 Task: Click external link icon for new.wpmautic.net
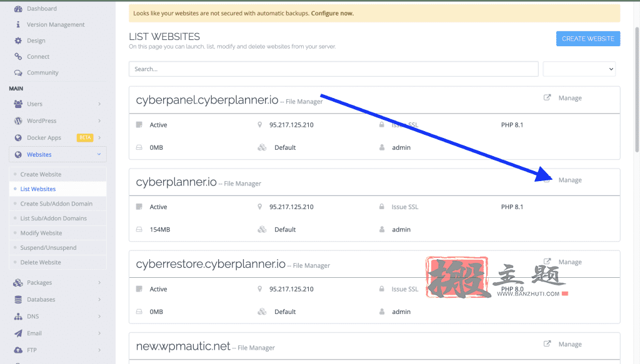point(547,343)
